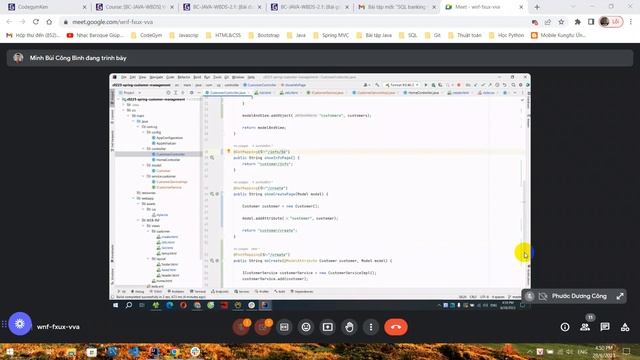Open Meet's more options three-dot menu
This screenshot has width=640, height=360.
point(371,327)
